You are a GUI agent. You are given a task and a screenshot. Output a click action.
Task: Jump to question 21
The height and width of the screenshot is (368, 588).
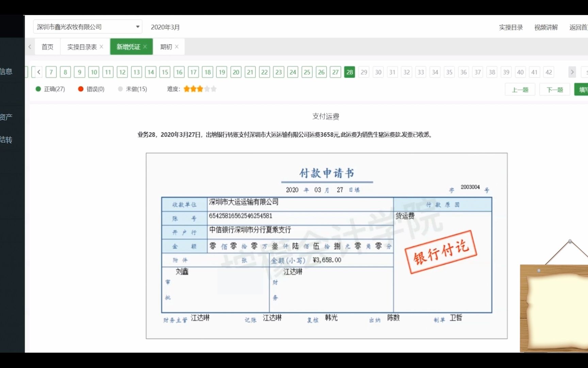coord(250,72)
